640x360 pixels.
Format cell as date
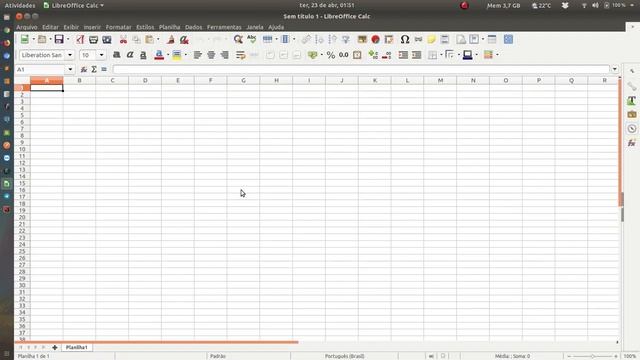[357, 55]
